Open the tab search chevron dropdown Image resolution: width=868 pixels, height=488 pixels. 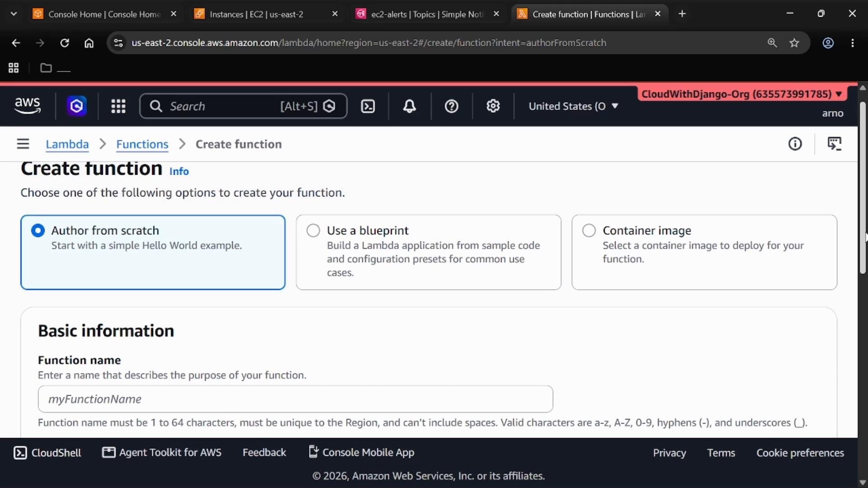(x=14, y=14)
